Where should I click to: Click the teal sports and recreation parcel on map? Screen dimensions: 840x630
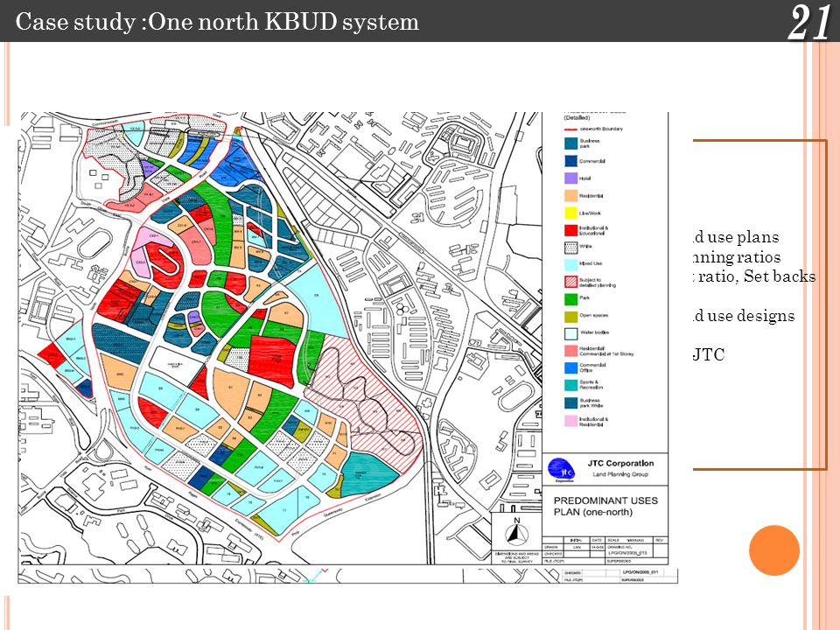(x=367, y=473)
